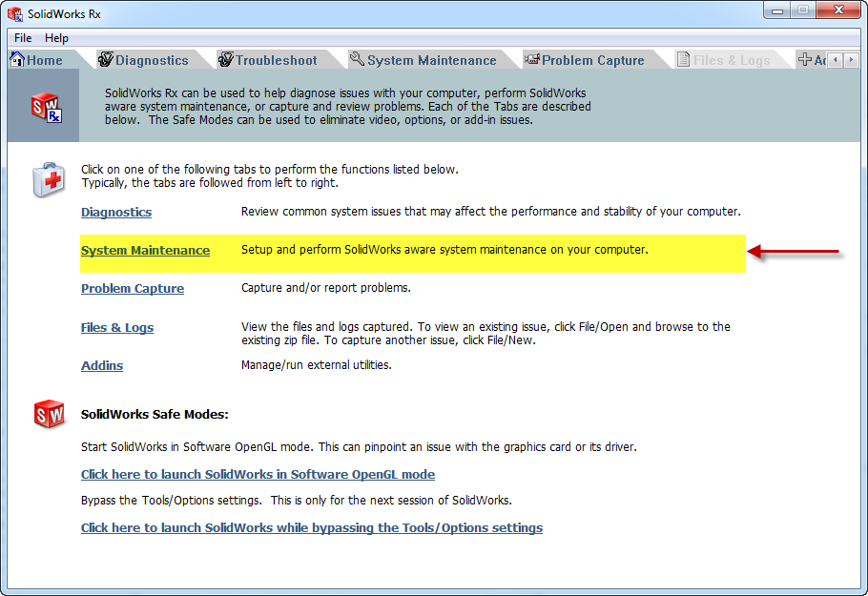This screenshot has height=596, width=868.
Task: Switch to the Files & Logs tab
Action: 732,60
